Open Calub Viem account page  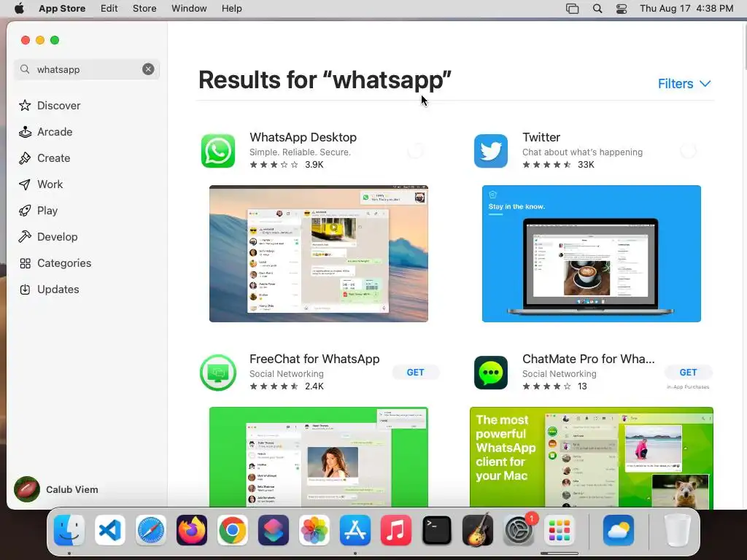(x=56, y=489)
